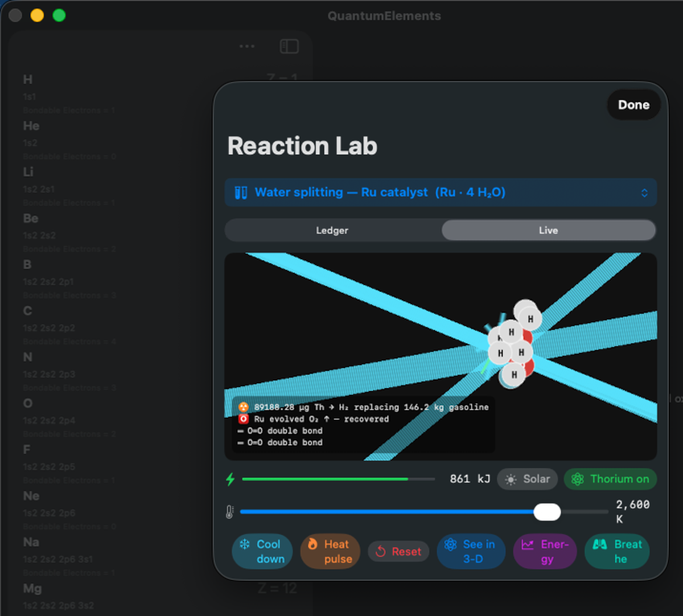This screenshot has width=683, height=616.
Task: Open the Energy chart button
Action: click(x=545, y=552)
